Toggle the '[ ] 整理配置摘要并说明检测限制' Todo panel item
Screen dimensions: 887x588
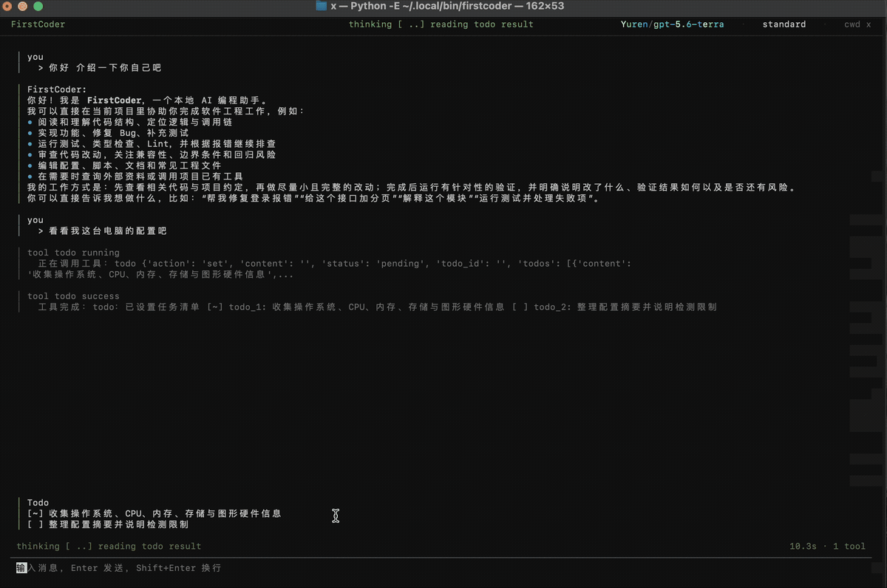pyautogui.click(x=108, y=524)
